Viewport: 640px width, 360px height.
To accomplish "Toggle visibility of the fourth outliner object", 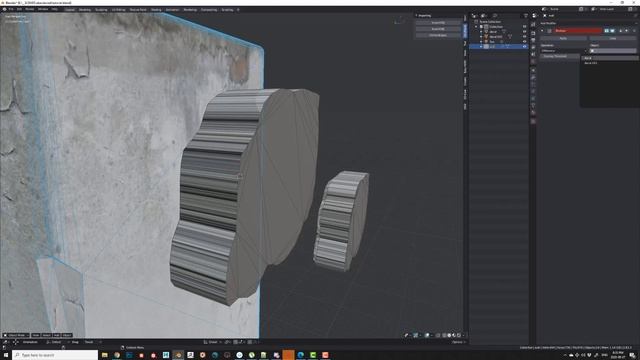I will [x=524, y=41].
